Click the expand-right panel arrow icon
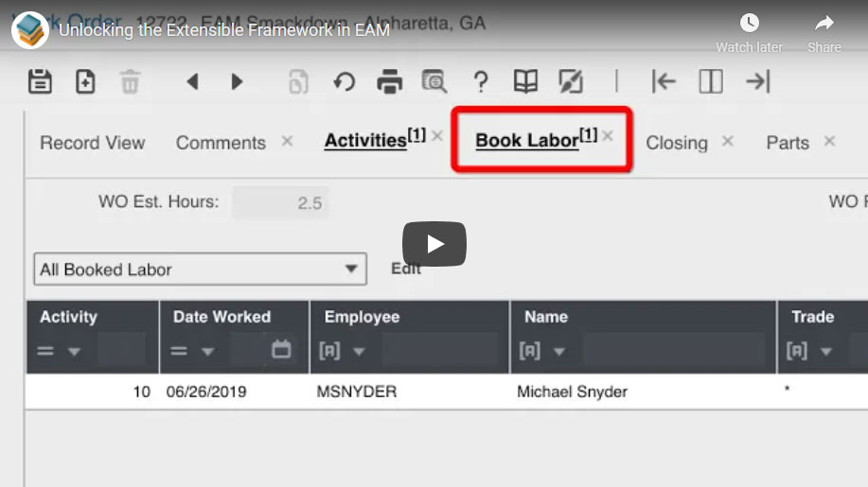868x487 pixels. 758,82
